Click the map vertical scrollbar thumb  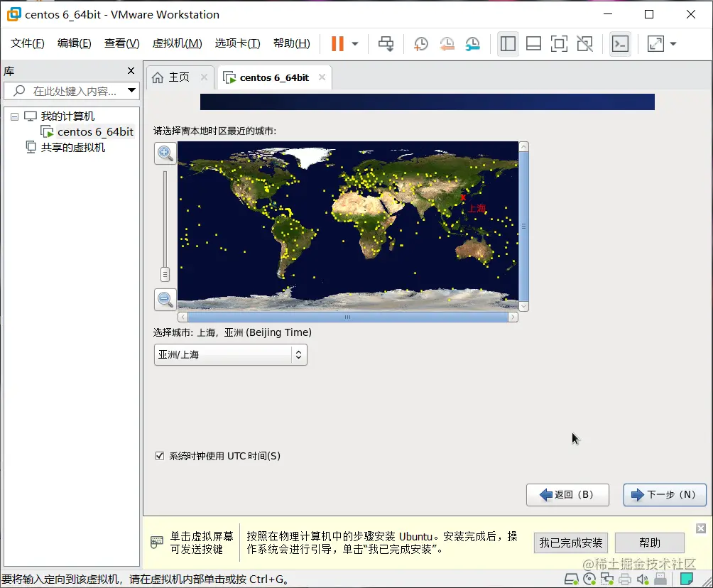pyautogui.click(x=524, y=226)
